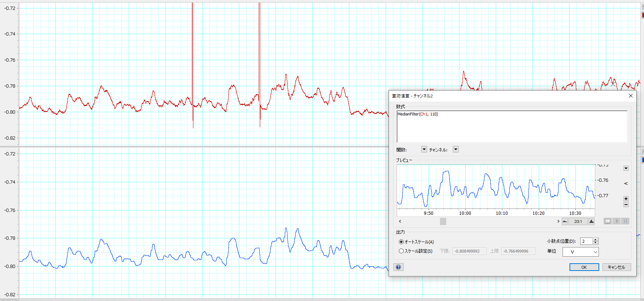
Task: Click the 20:1 compression ratio button
Action: click(x=578, y=221)
